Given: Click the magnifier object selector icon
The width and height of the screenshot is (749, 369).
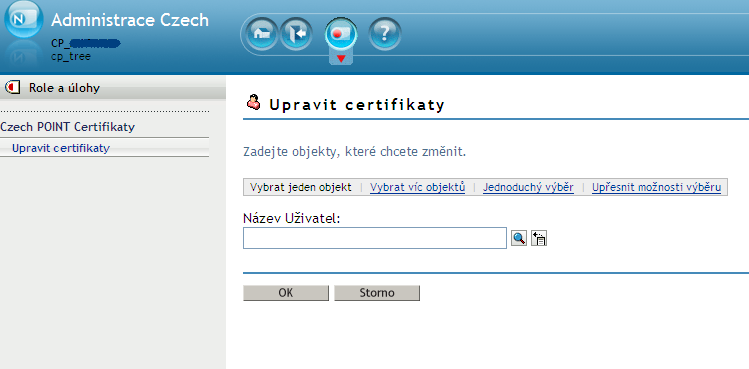Looking at the screenshot, I should click(x=519, y=238).
